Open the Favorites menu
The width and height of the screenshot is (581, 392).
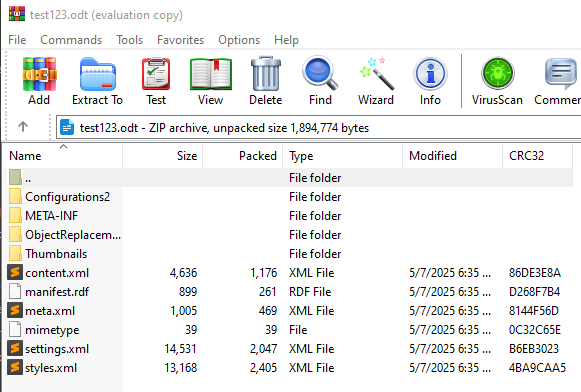[x=180, y=40]
